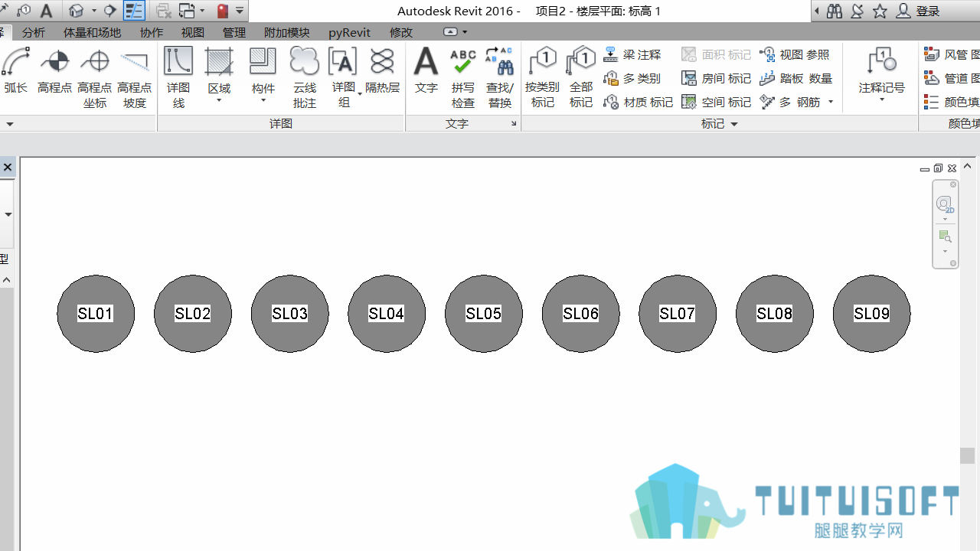
Task: Select View Reference (视图参照) tool
Action: 795,54
